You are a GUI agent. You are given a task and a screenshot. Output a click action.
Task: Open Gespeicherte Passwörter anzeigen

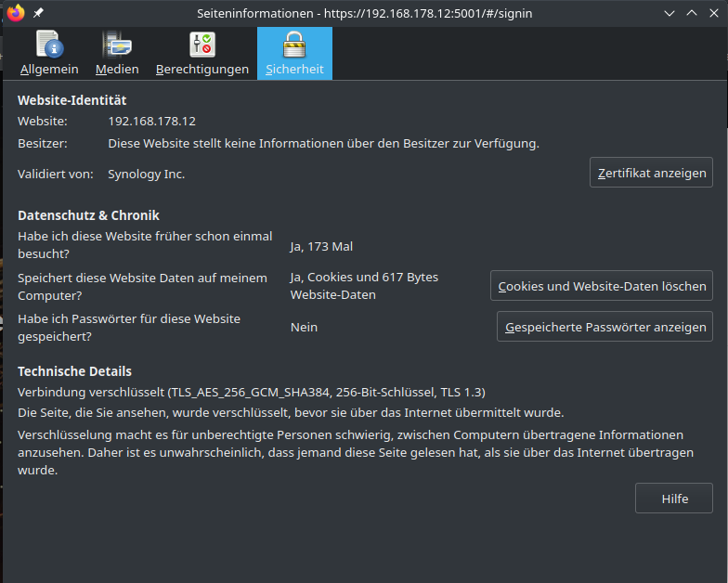point(604,328)
